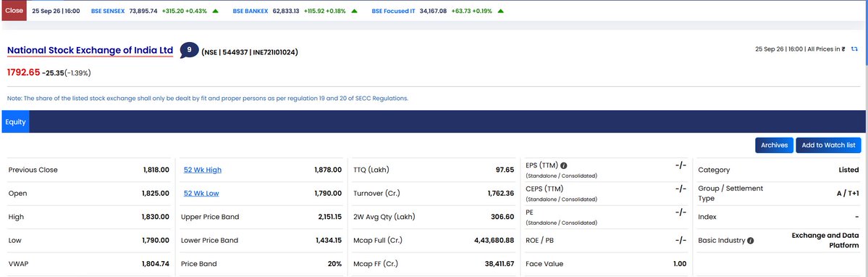Screen dimensions: 868x277
Task: Click the green arrow beside BSE Focused IT change
Action: (500, 11)
